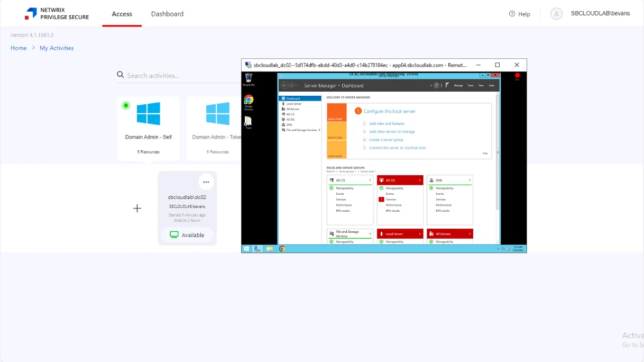Select All Servers in the sidebar
644x362 pixels.
(300, 109)
